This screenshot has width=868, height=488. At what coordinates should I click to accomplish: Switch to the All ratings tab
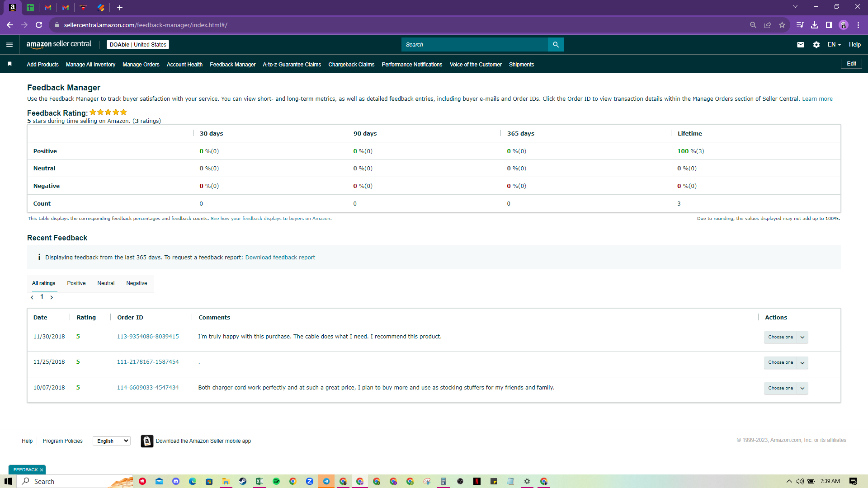click(x=43, y=283)
